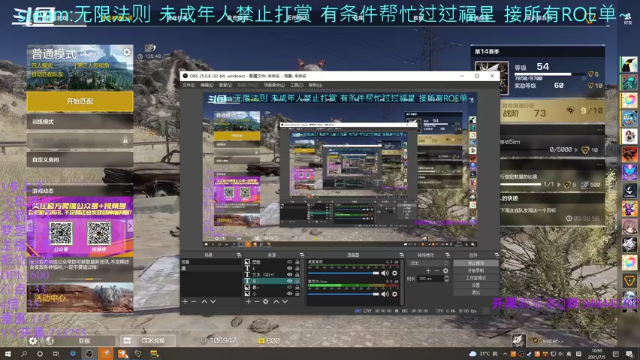Open game mode settings gear on 普通模式 card
Screen dimensions: 640x360
(x=127, y=52)
